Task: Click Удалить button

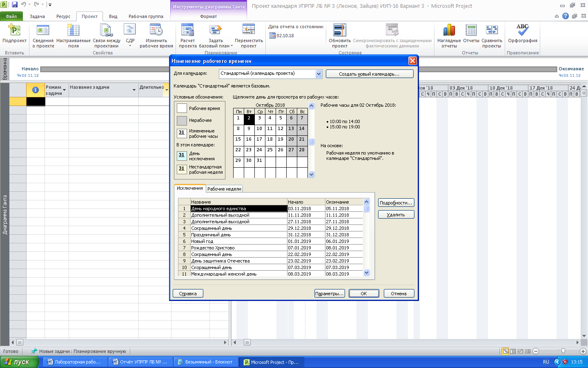Action: click(x=396, y=215)
